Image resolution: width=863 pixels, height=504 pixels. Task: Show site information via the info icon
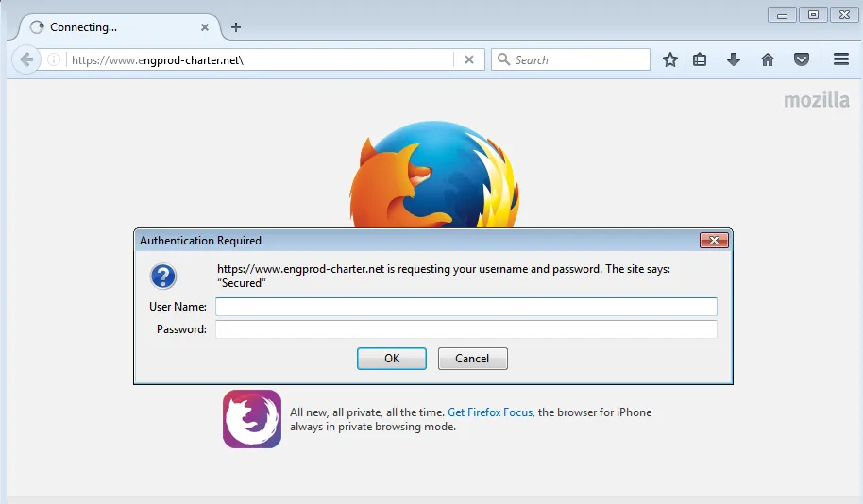(x=54, y=59)
